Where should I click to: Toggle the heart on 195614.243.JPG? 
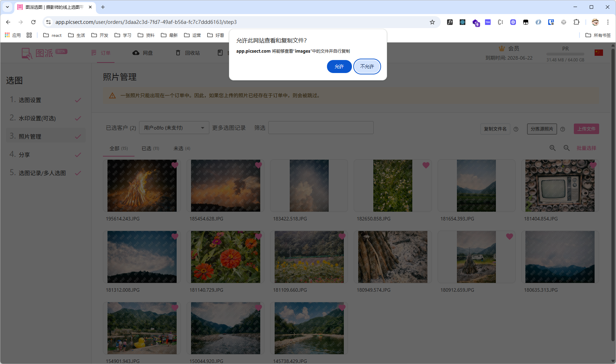tap(175, 165)
